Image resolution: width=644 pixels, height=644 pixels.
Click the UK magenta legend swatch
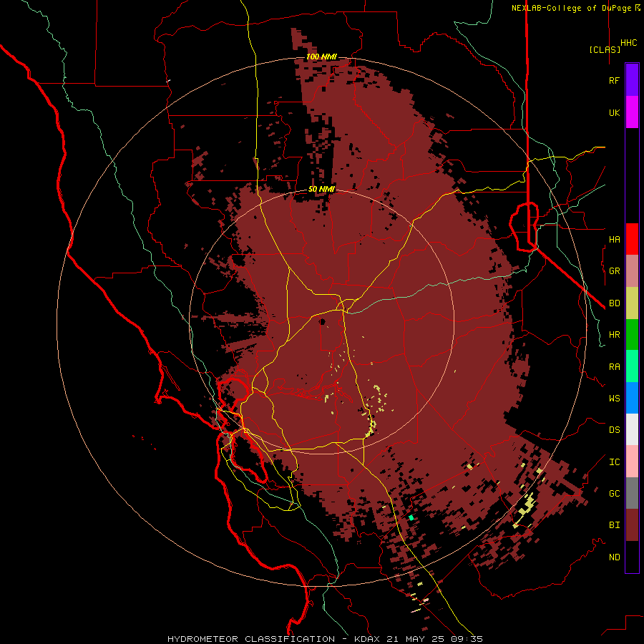point(632,112)
